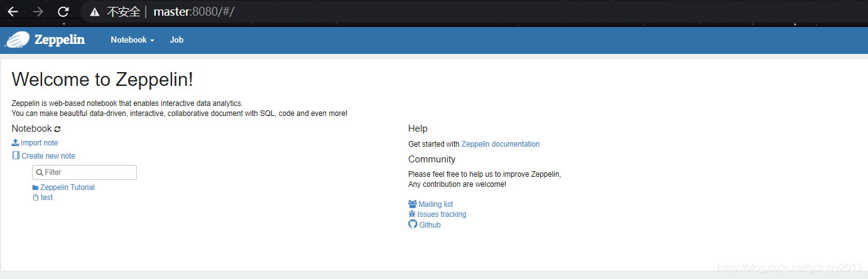The width and height of the screenshot is (868, 279).
Task: Open the Mailing list link
Action: click(x=436, y=204)
